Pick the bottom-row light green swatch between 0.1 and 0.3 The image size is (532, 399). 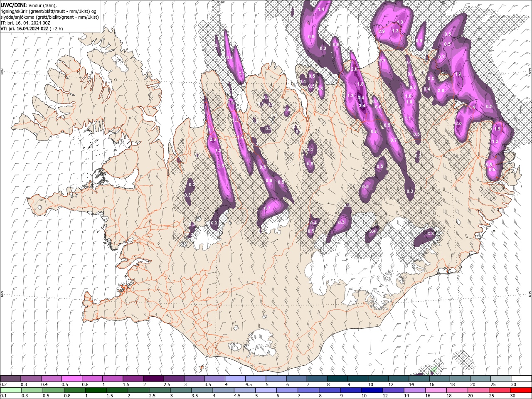[10, 390]
